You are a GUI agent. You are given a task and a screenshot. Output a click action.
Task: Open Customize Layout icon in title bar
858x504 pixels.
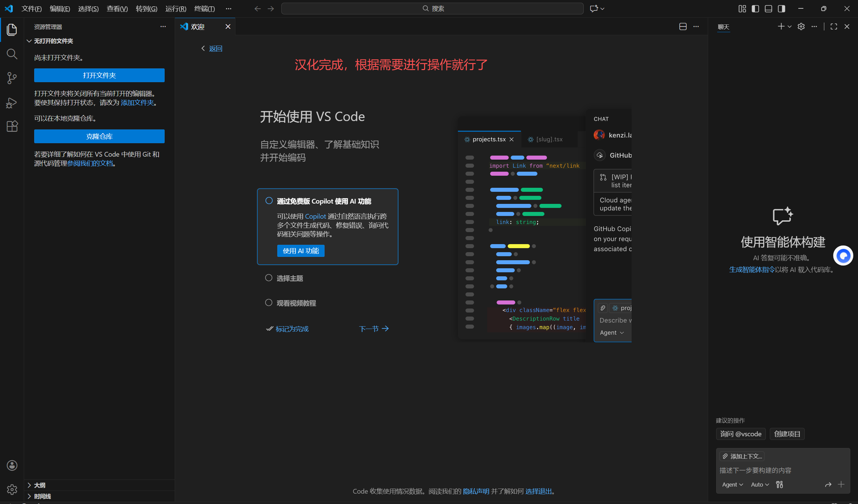click(742, 8)
